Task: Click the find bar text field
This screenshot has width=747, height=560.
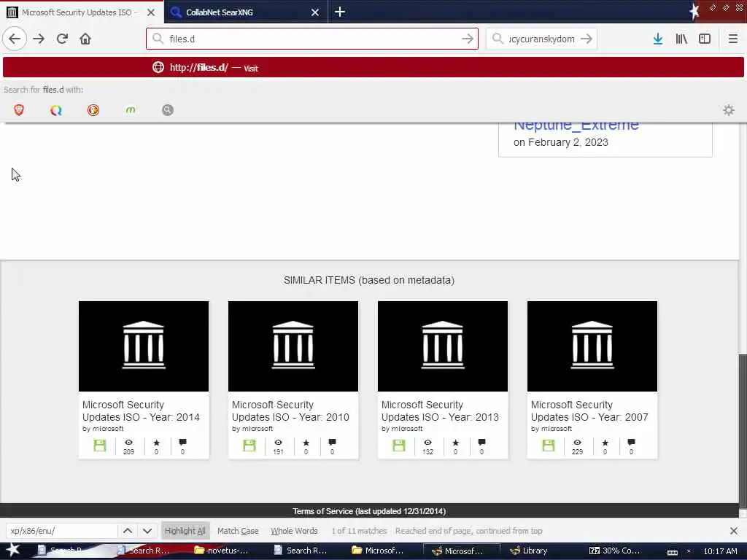Action: tap(62, 531)
